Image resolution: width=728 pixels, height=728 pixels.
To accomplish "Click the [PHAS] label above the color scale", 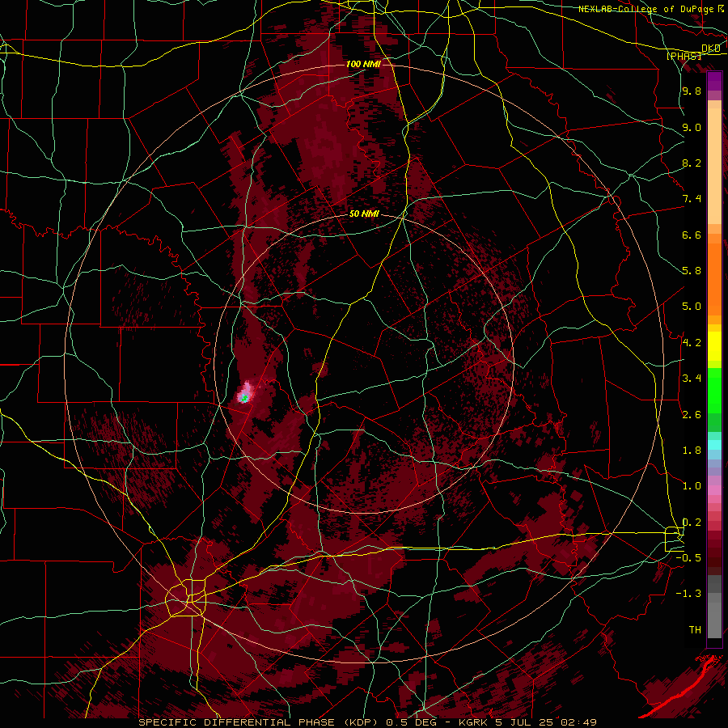I will 684,56.
